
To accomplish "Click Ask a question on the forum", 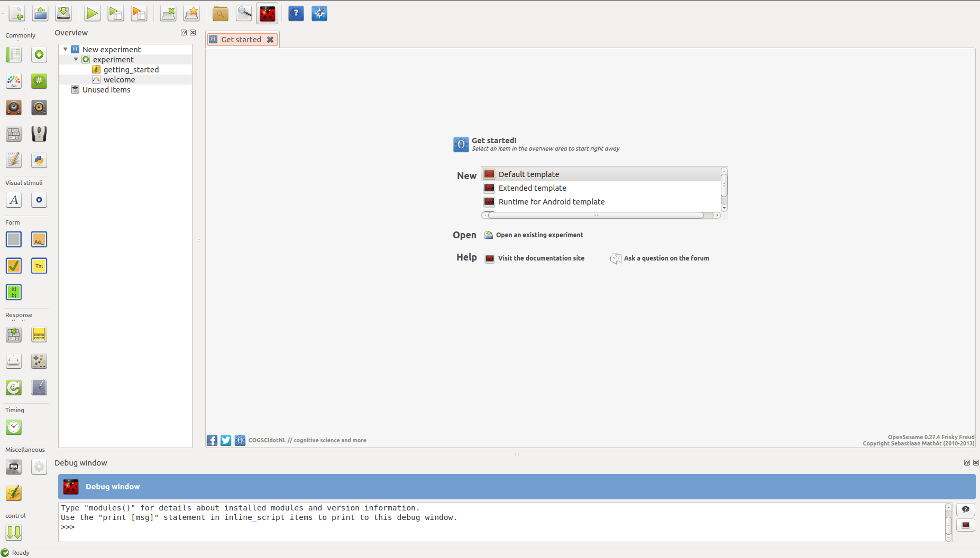I will point(660,258).
